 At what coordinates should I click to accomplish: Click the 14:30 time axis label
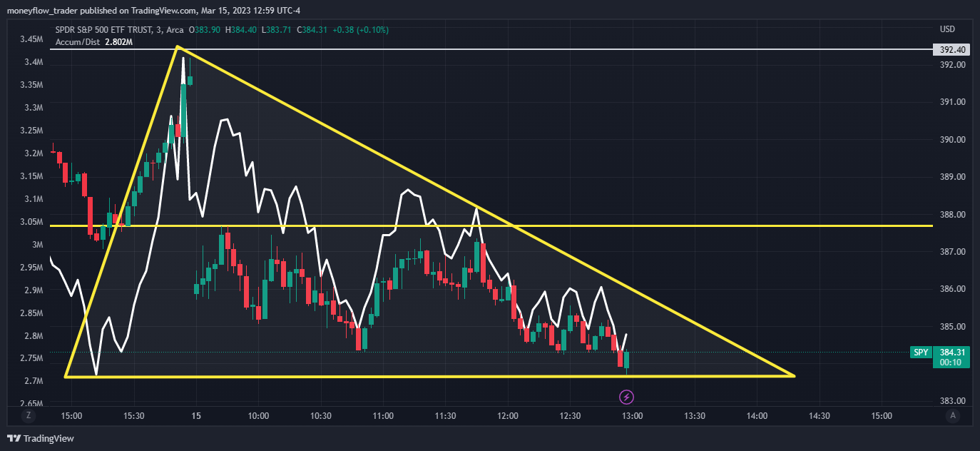[x=819, y=416]
